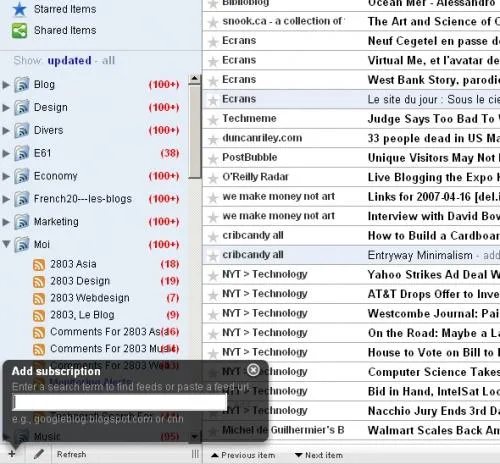Image resolution: width=500 pixels, height=464 pixels.
Task: Go to Next item
Action: coord(319,455)
